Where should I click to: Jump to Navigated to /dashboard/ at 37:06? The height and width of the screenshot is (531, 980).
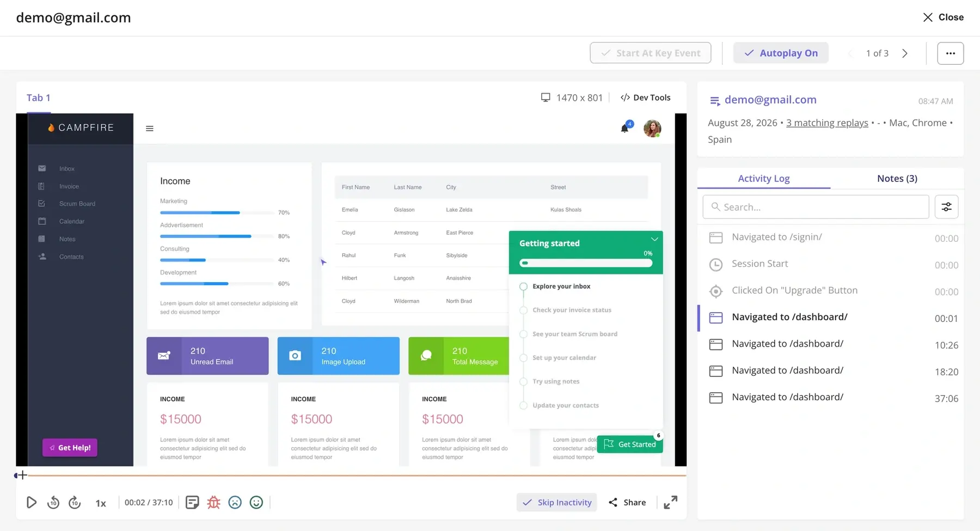(831, 398)
